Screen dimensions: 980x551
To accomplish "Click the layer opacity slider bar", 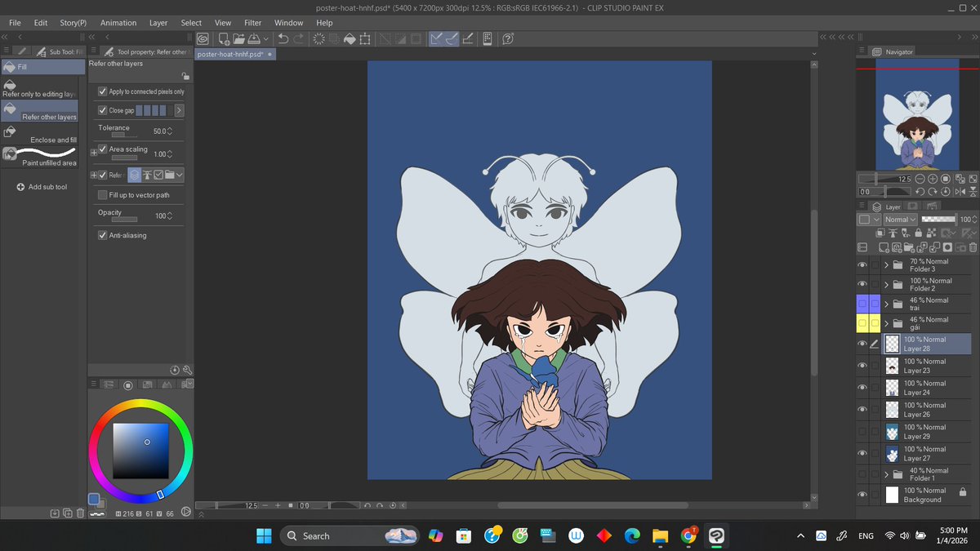I will [938, 220].
